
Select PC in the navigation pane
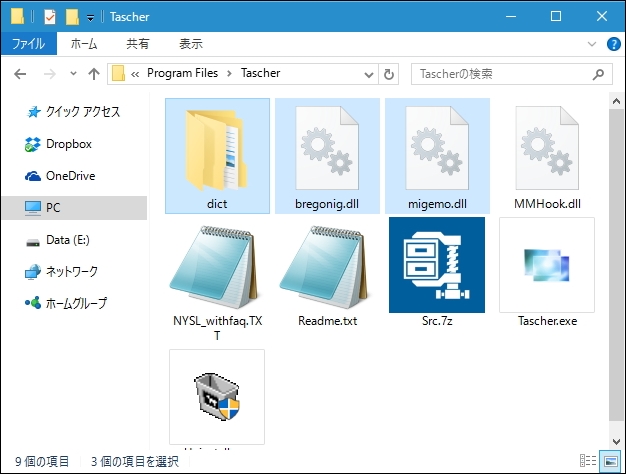click(74, 208)
